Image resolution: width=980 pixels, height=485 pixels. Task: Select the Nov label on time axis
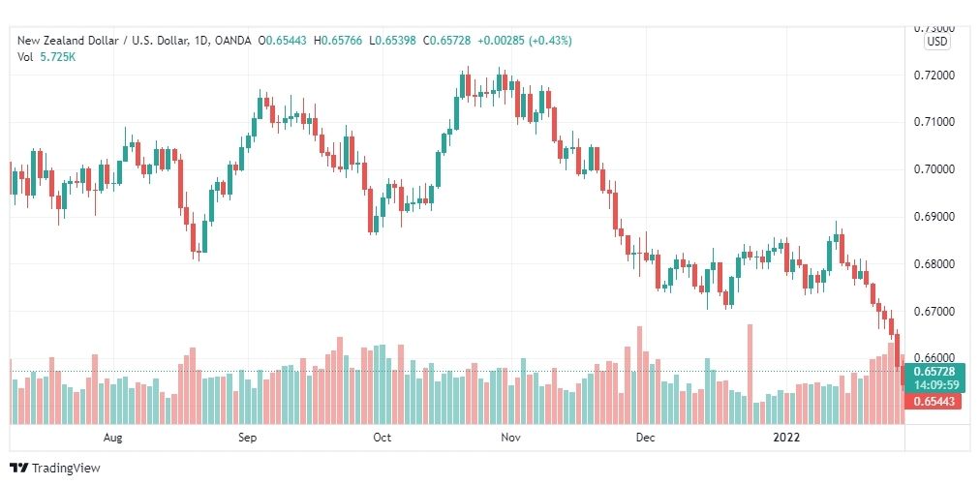510,438
